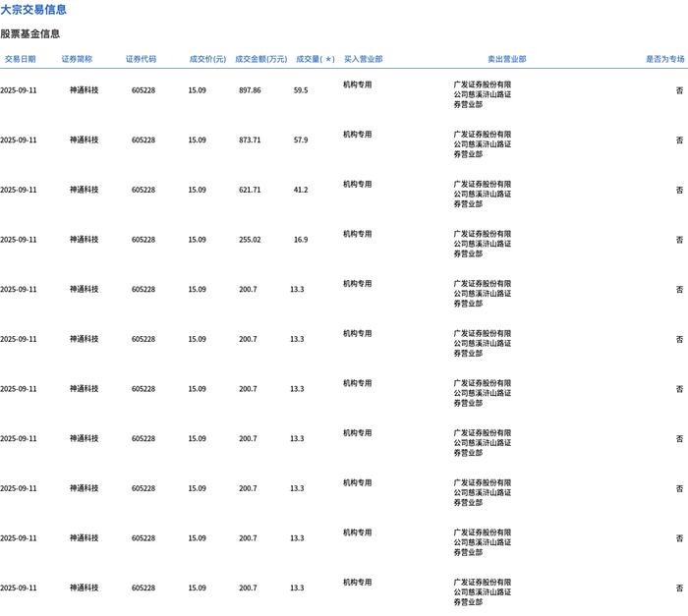
Task: Click the 59.5 volume value
Action: tap(301, 90)
